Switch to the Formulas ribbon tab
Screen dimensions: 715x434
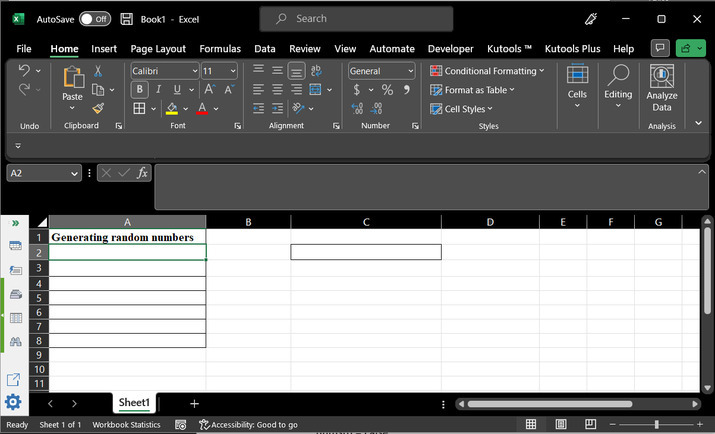point(219,48)
